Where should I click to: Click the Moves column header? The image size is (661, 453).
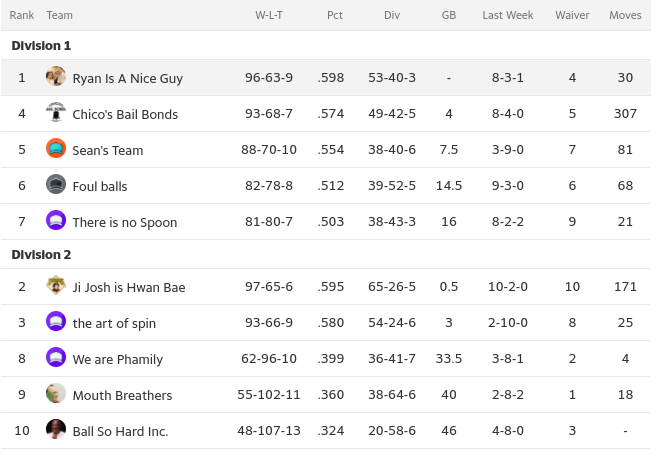tap(625, 15)
